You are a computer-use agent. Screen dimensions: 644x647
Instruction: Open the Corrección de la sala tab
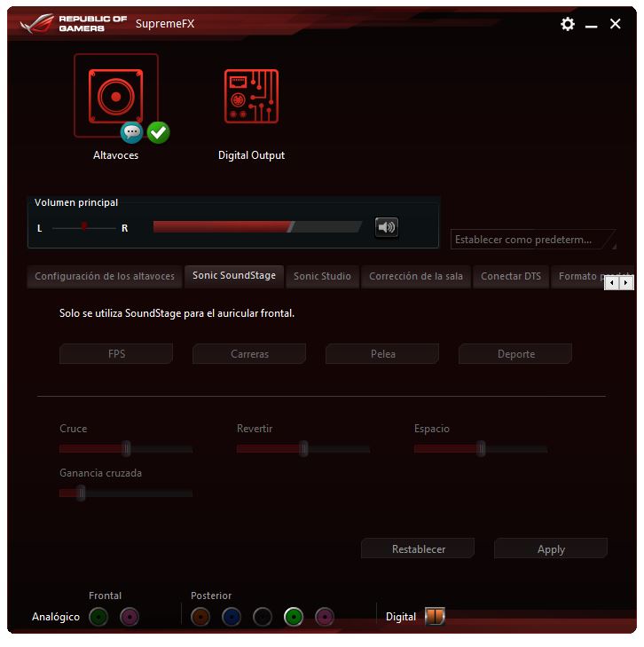click(x=415, y=276)
